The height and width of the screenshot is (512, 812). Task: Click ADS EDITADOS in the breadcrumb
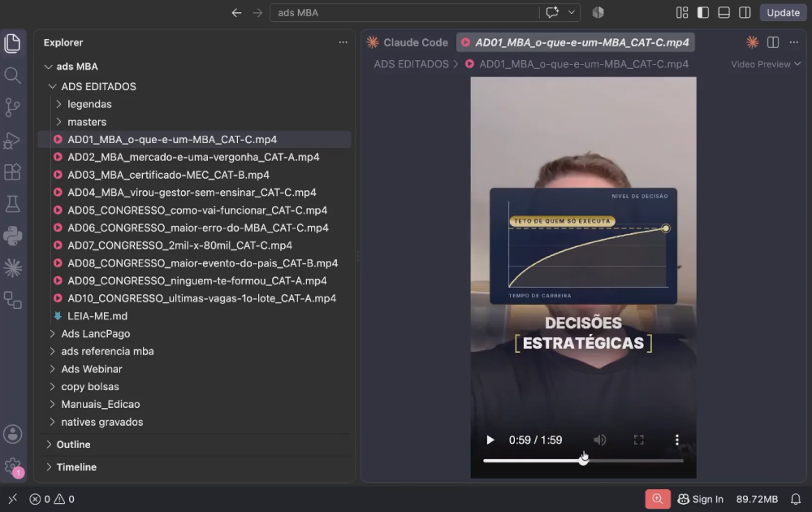(412, 64)
